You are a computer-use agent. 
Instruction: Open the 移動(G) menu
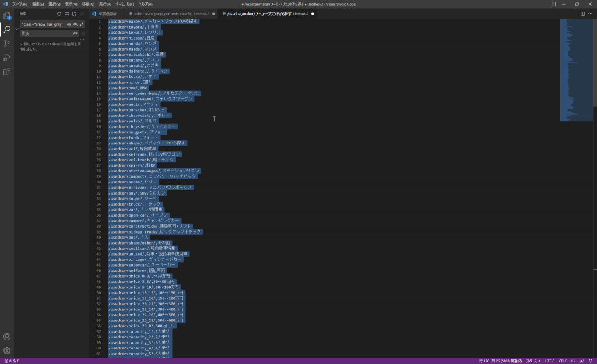pos(88,4)
